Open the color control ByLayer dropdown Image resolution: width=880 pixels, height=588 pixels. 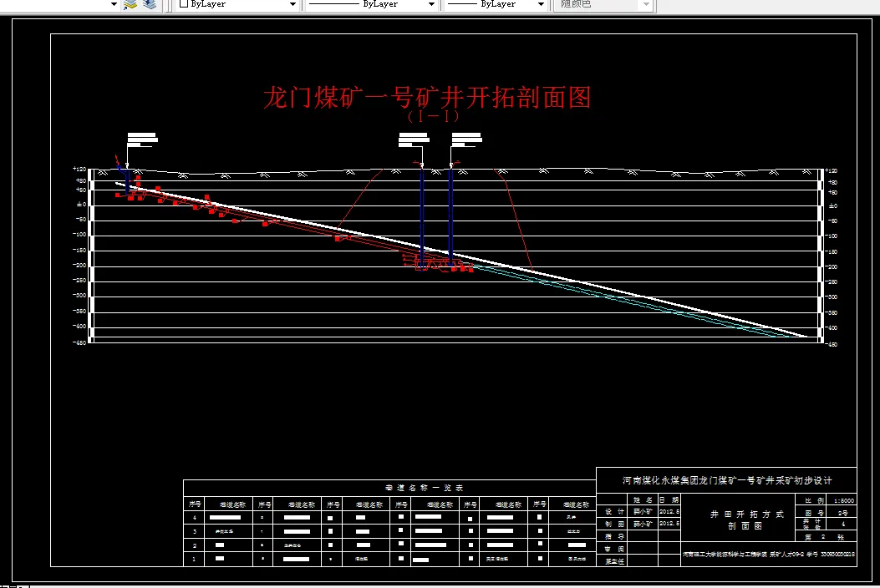tap(294, 5)
